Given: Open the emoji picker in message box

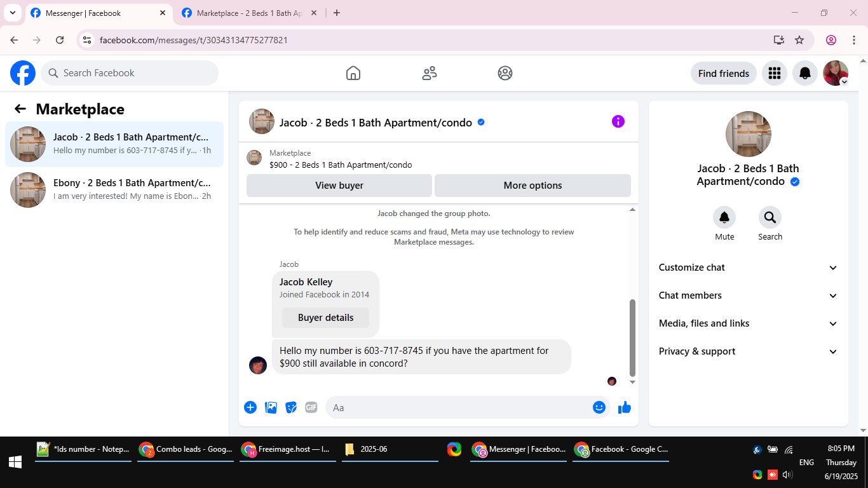Looking at the screenshot, I should [x=599, y=407].
